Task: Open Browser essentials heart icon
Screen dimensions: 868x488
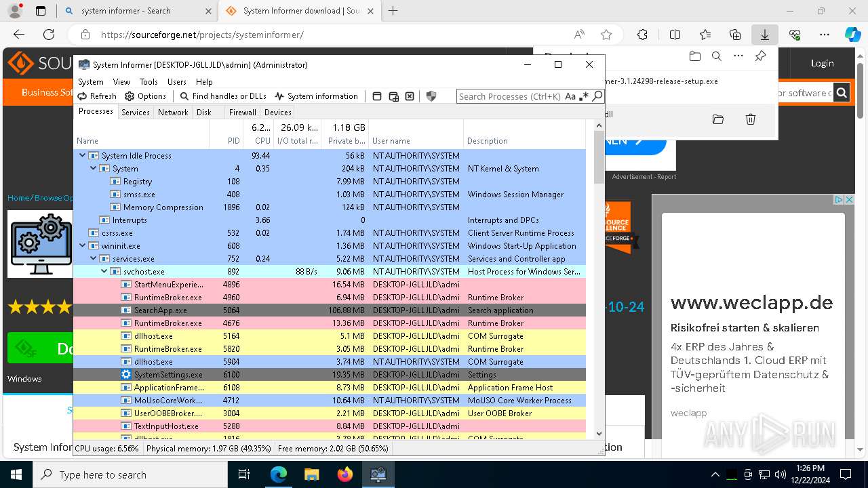Action: [x=795, y=35]
